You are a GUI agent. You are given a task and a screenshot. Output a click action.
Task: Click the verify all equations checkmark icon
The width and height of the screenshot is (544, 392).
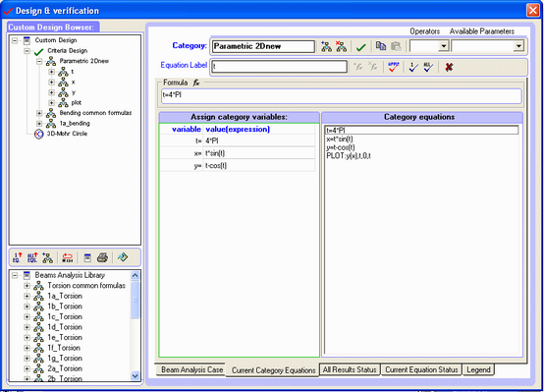point(428,67)
